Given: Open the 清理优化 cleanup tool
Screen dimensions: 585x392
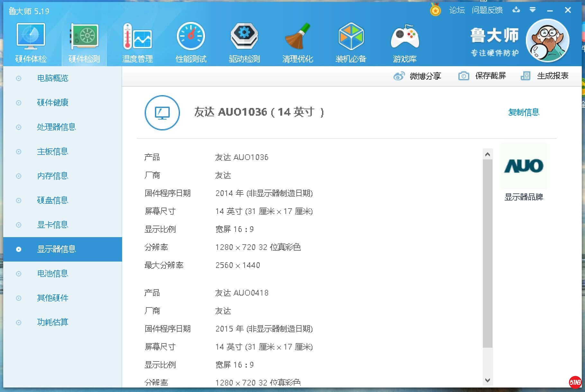Looking at the screenshot, I should (298, 40).
